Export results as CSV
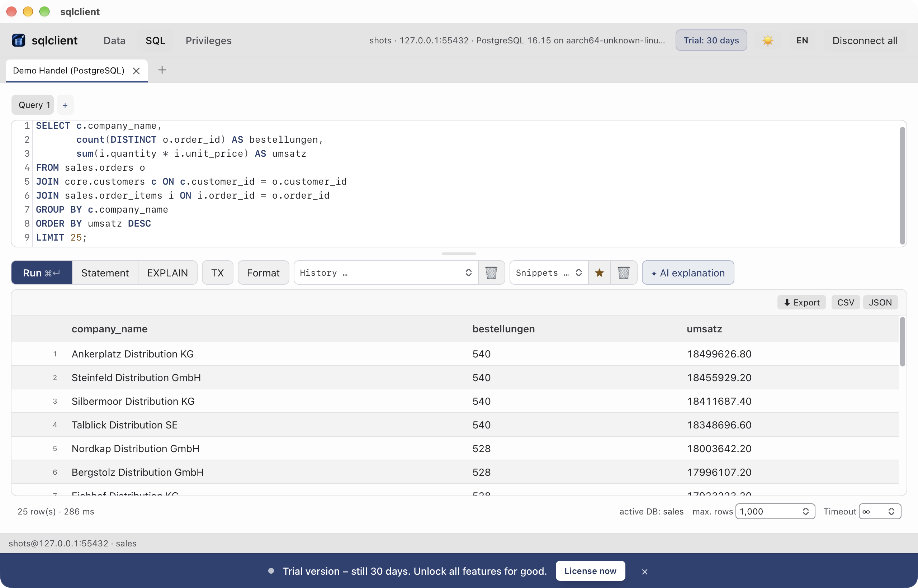Image resolution: width=918 pixels, height=588 pixels. click(846, 302)
